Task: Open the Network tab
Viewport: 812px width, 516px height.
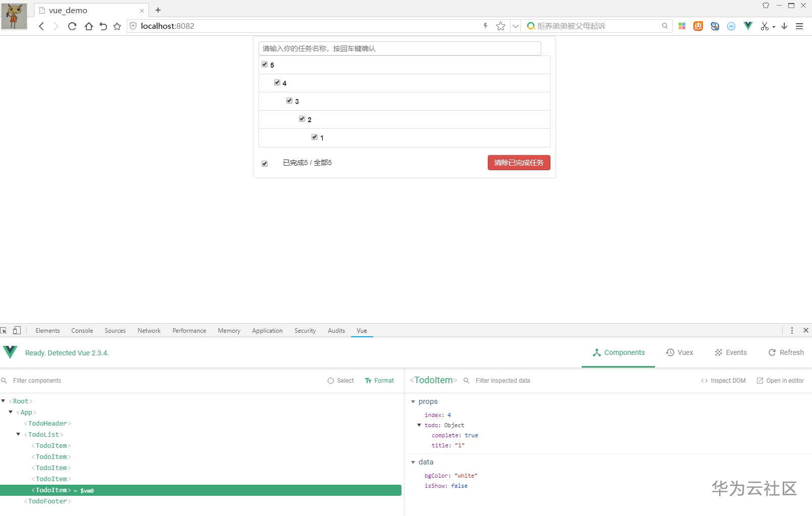Action: 149,331
